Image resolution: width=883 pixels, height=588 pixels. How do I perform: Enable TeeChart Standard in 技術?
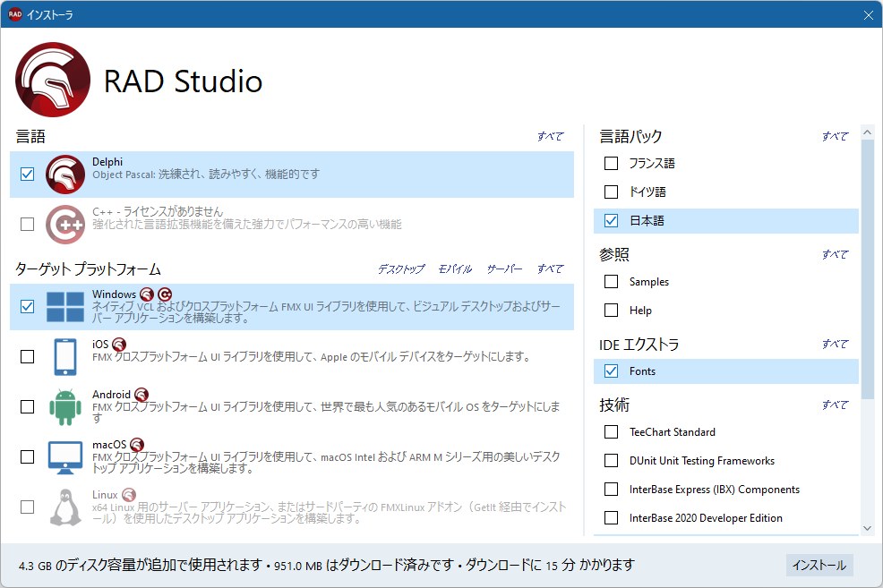pos(613,431)
